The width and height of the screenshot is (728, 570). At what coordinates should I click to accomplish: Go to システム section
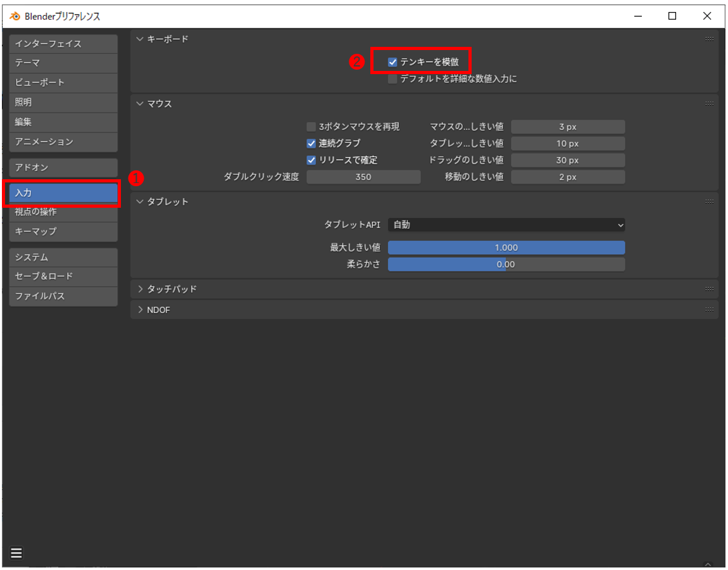pyautogui.click(x=63, y=257)
